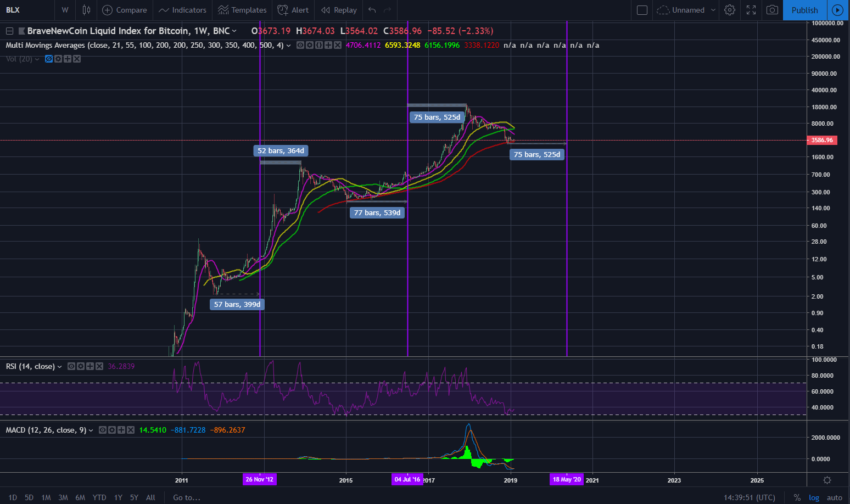Remove the RSI indicator
Image resolution: width=850 pixels, height=504 pixels.
99,366
